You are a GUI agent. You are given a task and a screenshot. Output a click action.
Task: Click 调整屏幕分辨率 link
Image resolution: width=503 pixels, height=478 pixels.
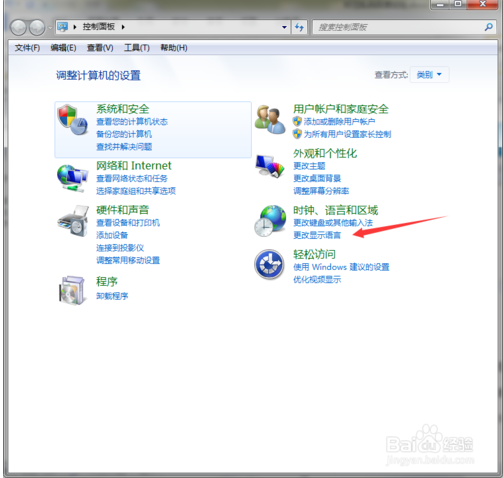321,191
